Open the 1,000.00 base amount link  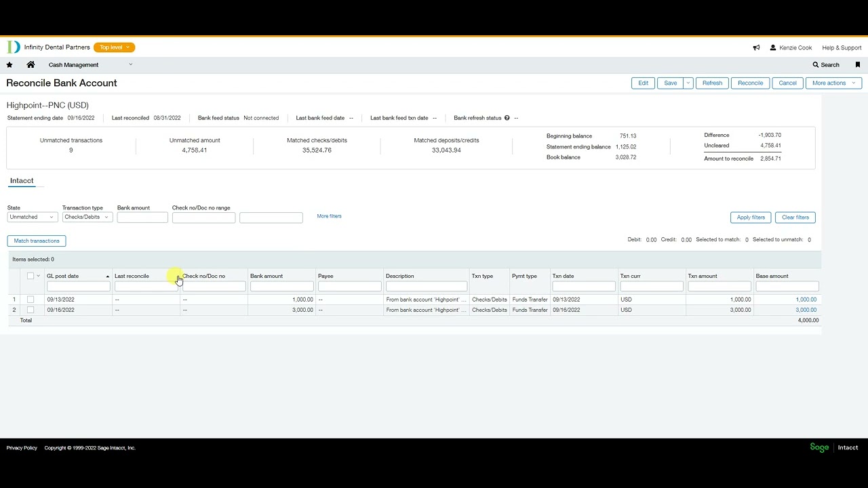click(806, 300)
